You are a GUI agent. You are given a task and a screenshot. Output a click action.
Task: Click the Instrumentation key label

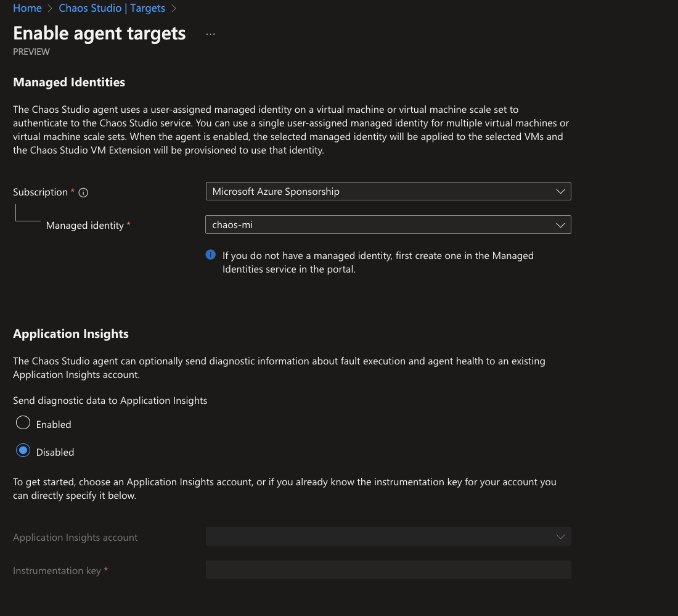57,570
